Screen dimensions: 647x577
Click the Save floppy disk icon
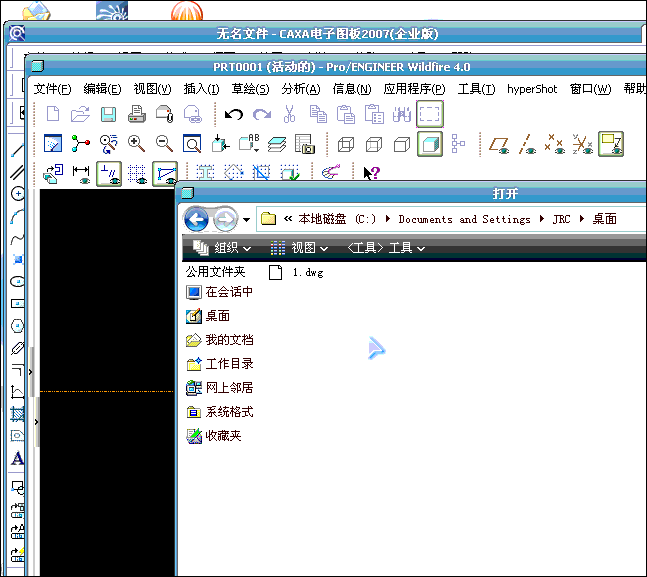pos(108,114)
